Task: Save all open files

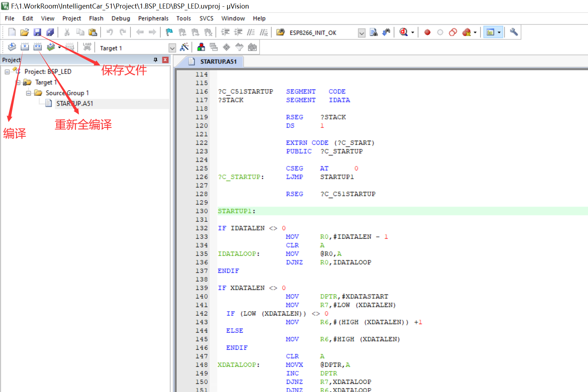Action: 50,32
